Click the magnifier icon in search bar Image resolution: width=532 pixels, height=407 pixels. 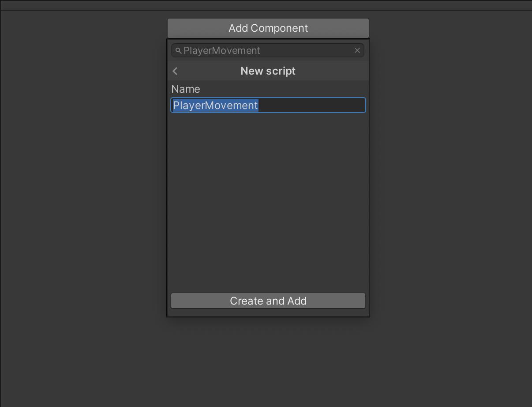(178, 51)
